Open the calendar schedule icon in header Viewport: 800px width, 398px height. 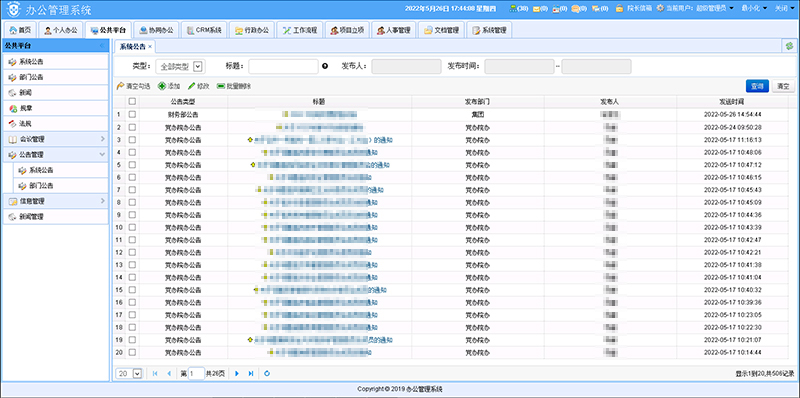tap(556, 8)
